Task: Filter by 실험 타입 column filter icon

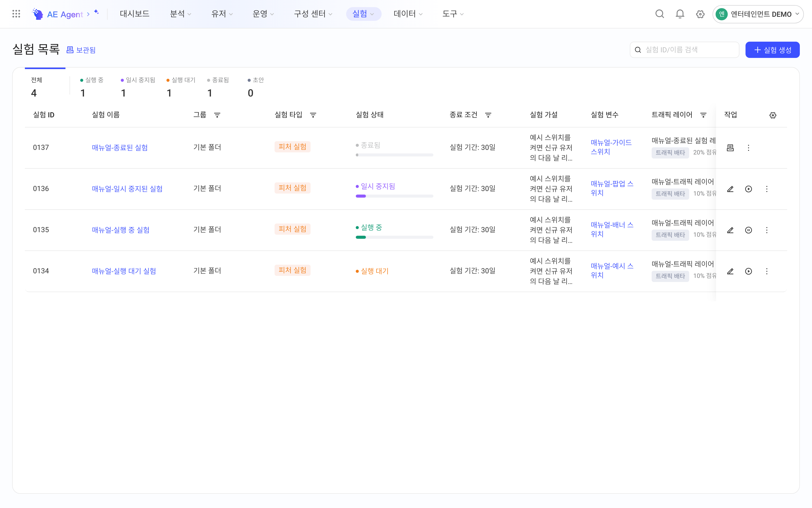Action: [313, 115]
